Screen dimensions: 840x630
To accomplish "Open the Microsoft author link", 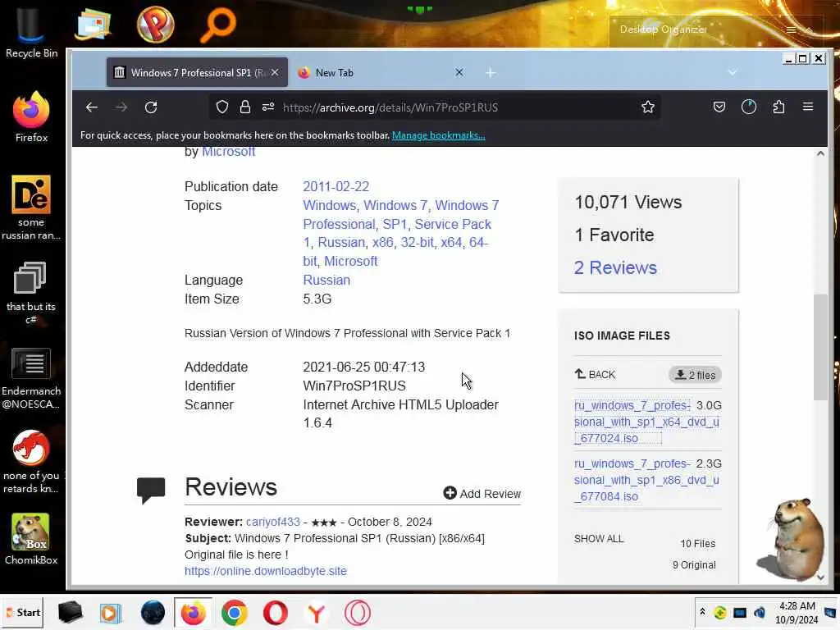I will (228, 152).
